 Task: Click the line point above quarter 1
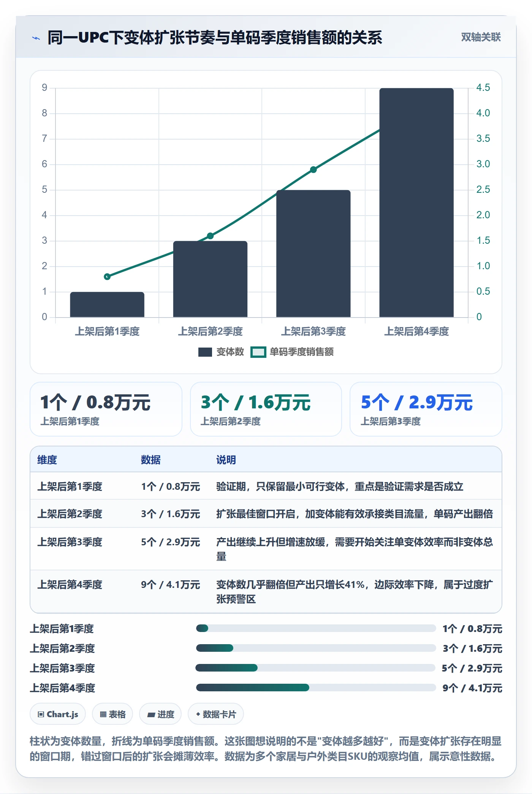tap(107, 276)
